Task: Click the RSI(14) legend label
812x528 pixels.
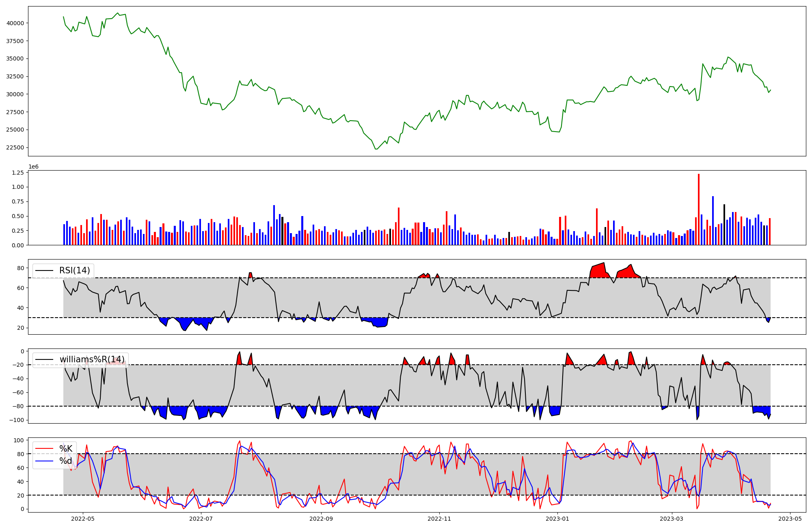Action: (x=75, y=270)
